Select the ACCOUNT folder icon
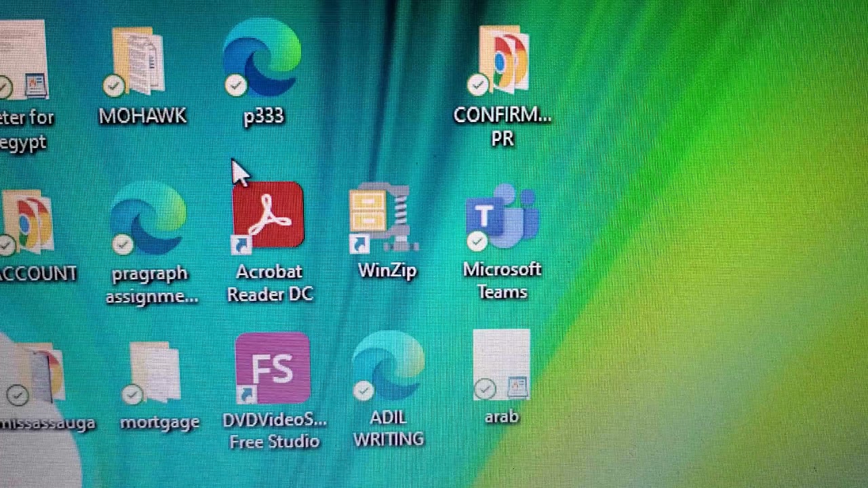Viewport: 868px width, 488px height. pos(27,222)
